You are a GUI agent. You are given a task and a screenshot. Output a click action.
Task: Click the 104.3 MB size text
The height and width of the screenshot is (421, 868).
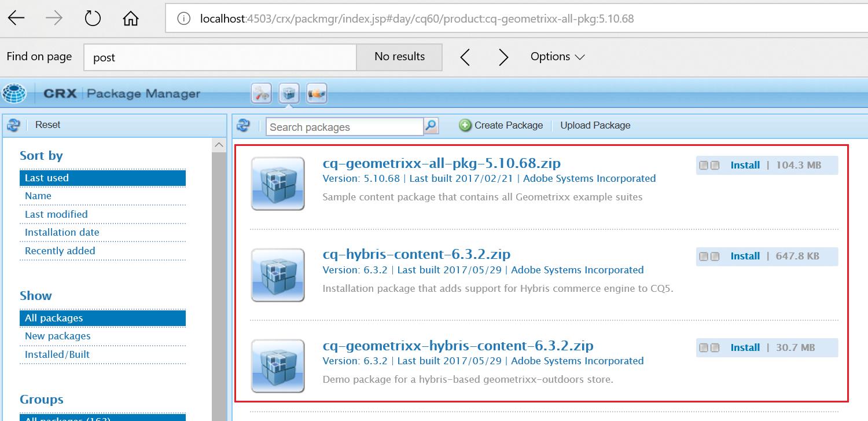coord(799,165)
